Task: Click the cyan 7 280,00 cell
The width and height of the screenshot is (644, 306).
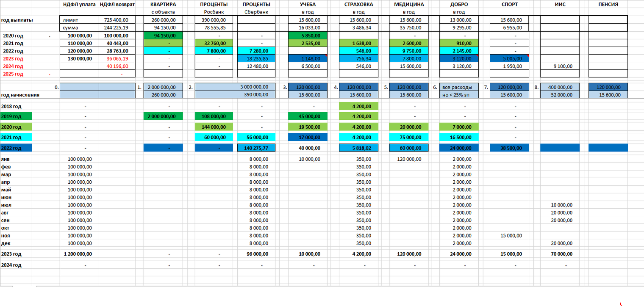Action: click(256, 51)
